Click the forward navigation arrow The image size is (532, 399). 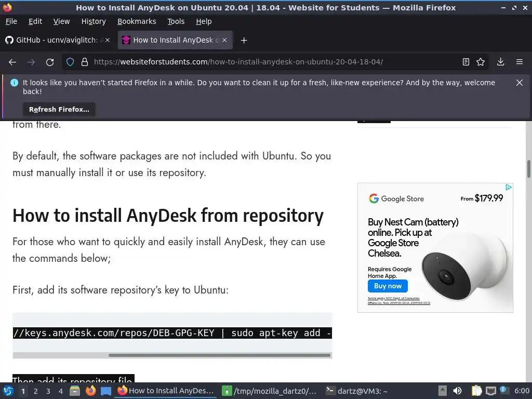31,62
